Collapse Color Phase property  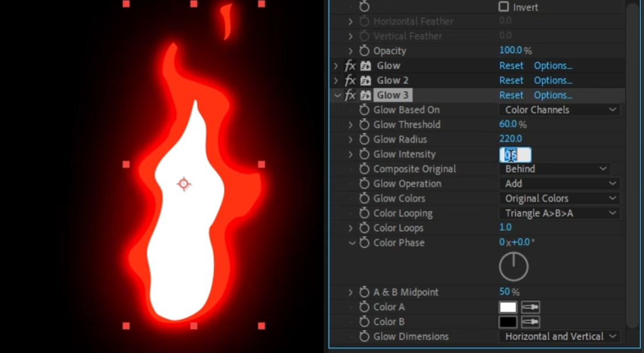[352, 243]
